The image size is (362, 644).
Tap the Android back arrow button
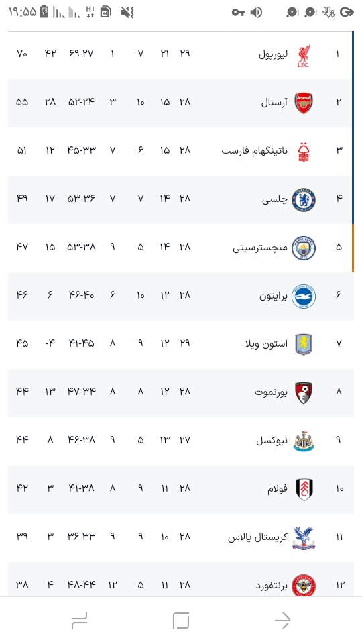(x=282, y=620)
